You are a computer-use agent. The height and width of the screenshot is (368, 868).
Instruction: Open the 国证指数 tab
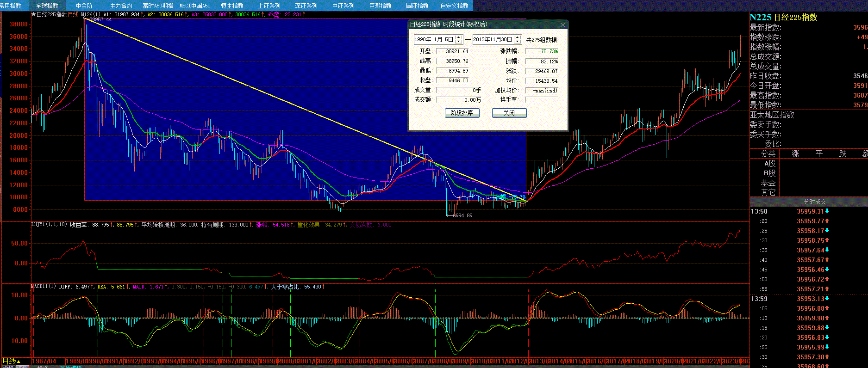(x=418, y=6)
